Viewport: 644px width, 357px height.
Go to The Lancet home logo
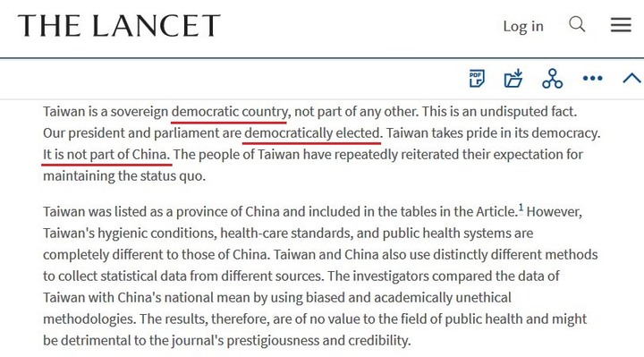pyautogui.click(x=119, y=25)
